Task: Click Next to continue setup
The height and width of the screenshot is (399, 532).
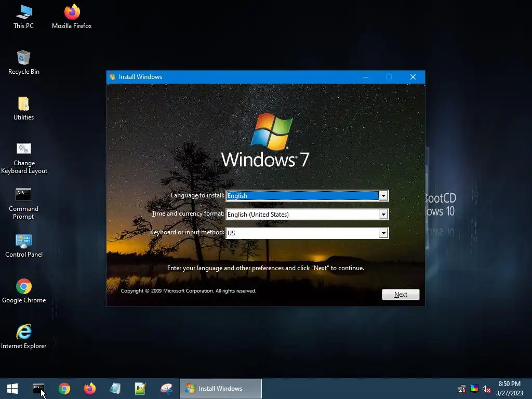Action: (401, 295)
